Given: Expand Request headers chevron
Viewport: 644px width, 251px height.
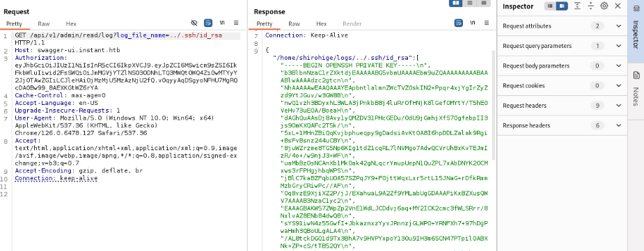Looking at the screenshot, I should (x=618, y=106).
